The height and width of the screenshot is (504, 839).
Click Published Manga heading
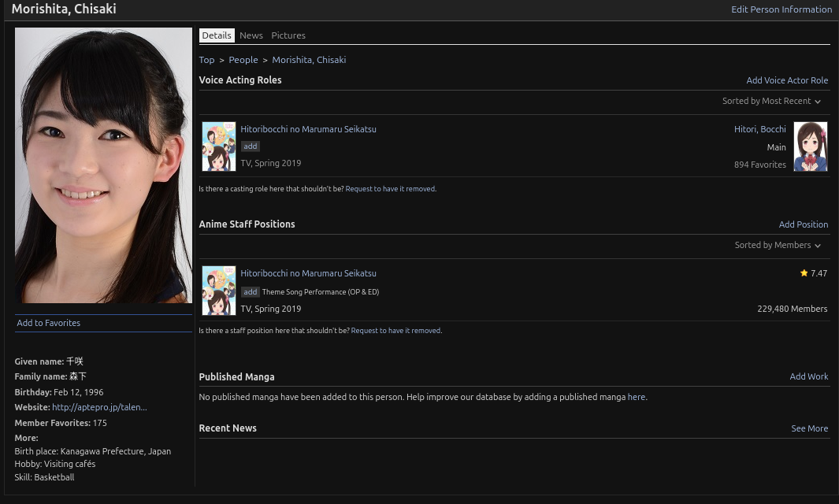(236, 376)
